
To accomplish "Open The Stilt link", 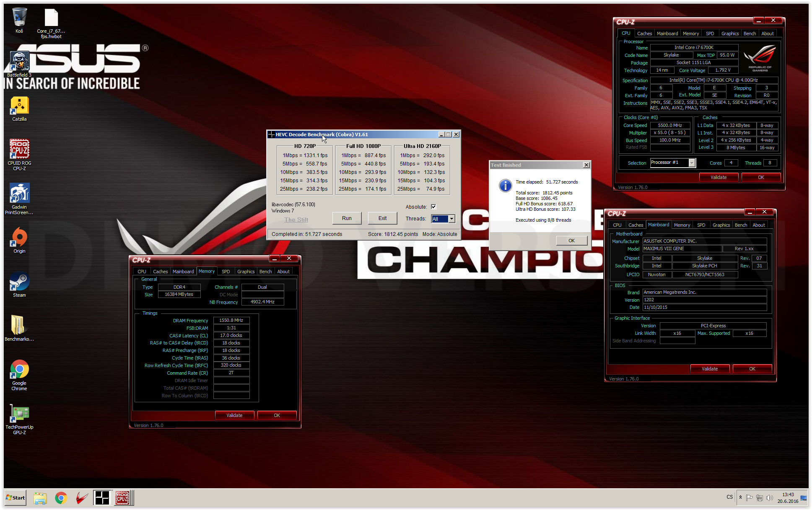I will pos(296,220).
